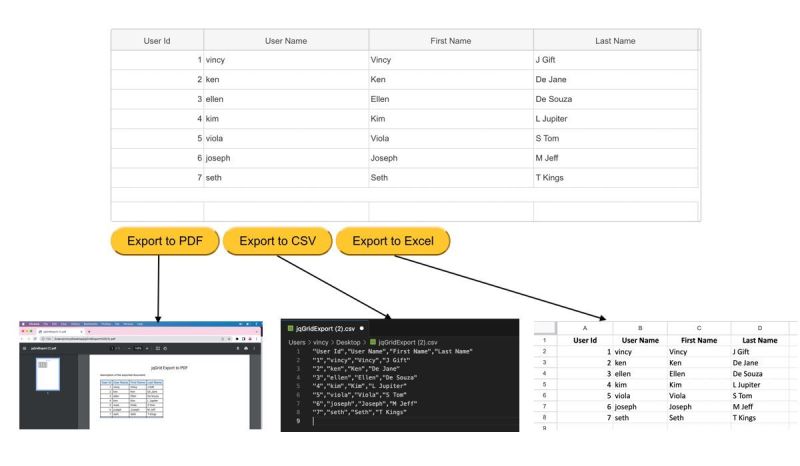
Task: Click the Export to Excel button
Action: coord(393,241)
